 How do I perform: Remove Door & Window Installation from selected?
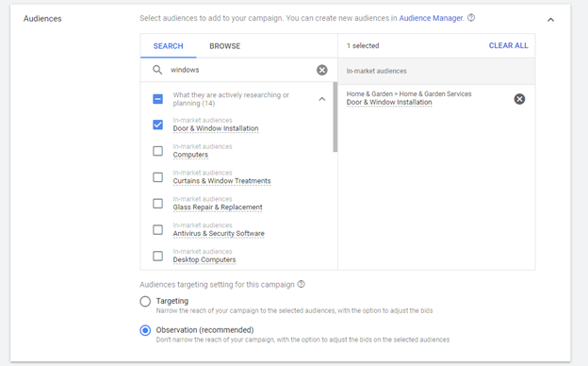click(519, 99)
